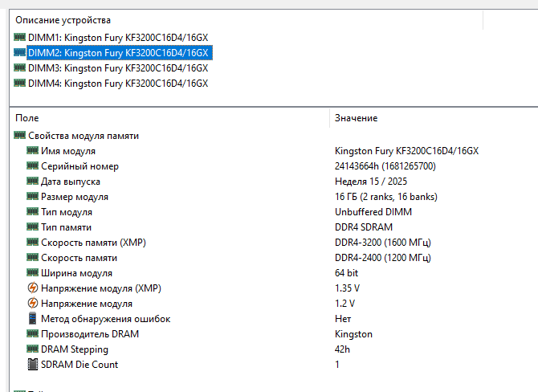Click the voltage icon for 'Напряжение модуля' 1.2 V
The image size is (538, 392).
[x=33, y=303]
